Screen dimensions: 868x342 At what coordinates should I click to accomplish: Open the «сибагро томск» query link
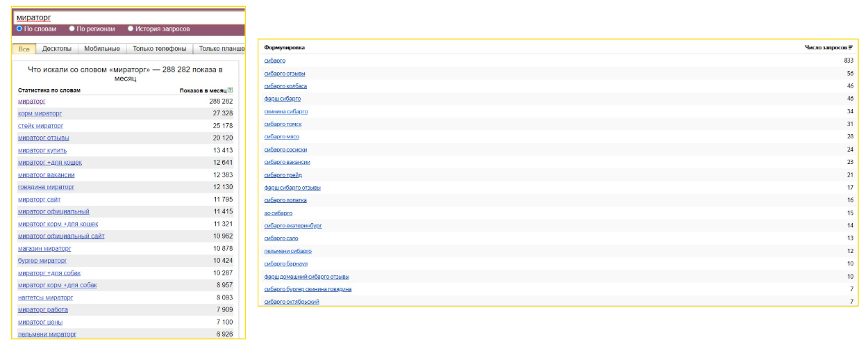283,124
